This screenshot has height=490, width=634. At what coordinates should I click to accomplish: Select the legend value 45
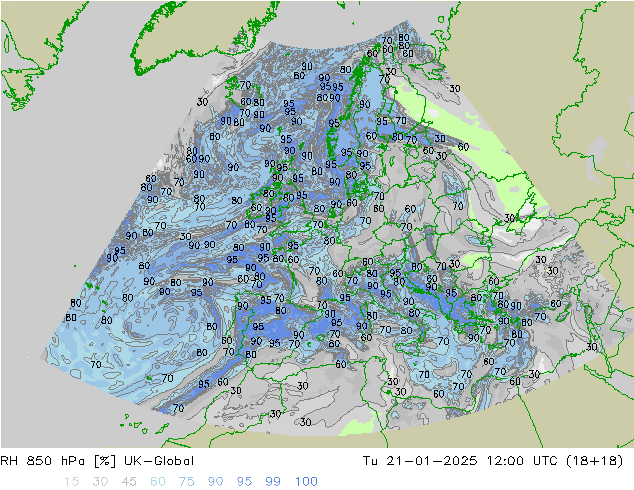click(129, 482)
